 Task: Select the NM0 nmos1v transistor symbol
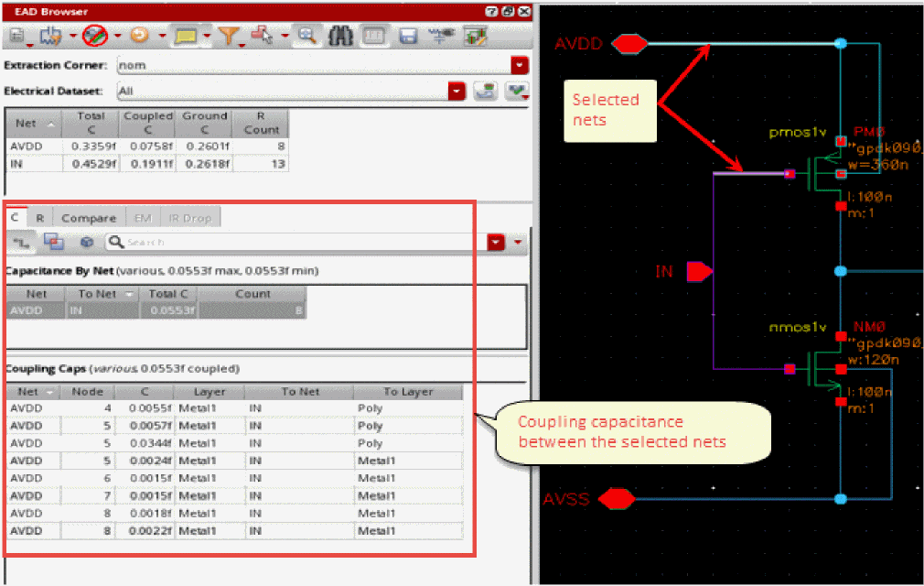coord(822,370)
